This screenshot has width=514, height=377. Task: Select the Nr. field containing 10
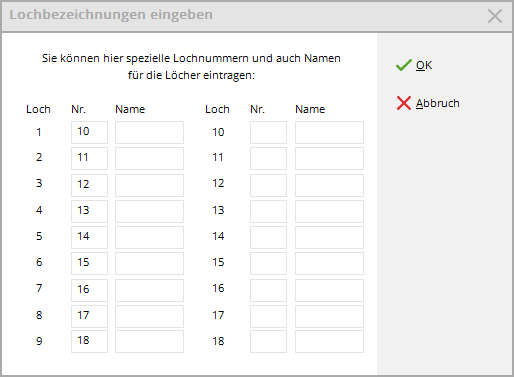[89, 132]
